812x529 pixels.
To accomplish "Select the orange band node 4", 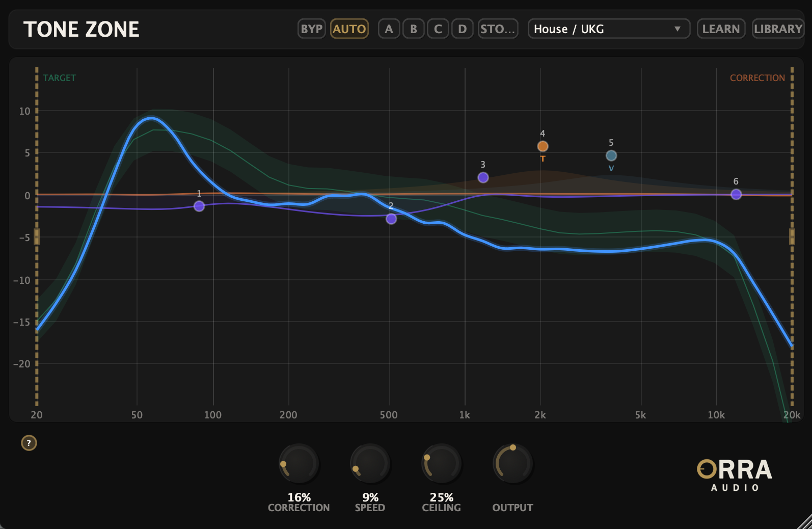I will point(543,147).
